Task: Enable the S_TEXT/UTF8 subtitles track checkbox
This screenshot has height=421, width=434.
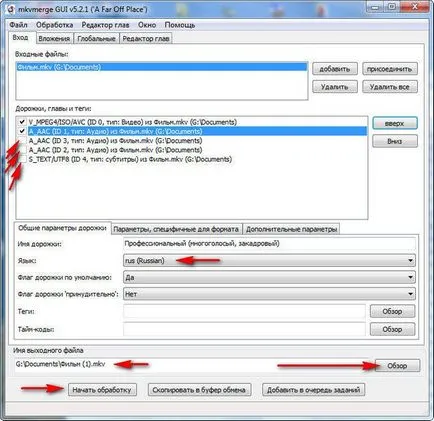Action: tap(22, 159)
